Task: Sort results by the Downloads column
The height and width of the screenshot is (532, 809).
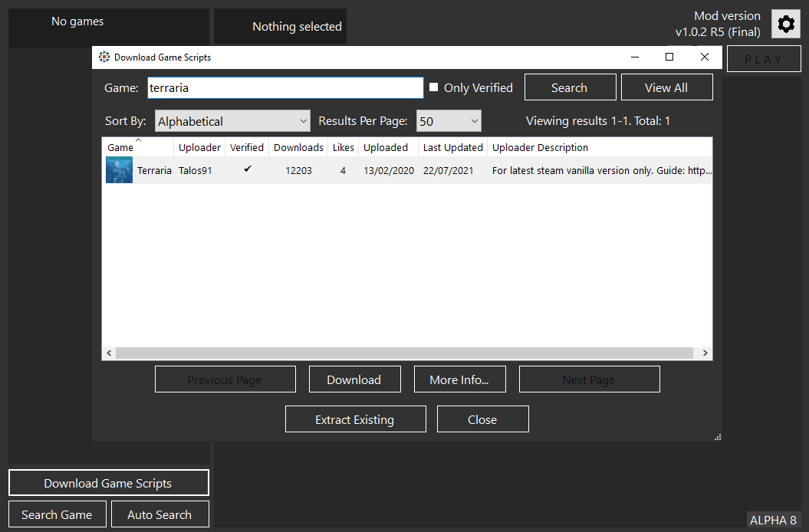Action: click(298, 147)
